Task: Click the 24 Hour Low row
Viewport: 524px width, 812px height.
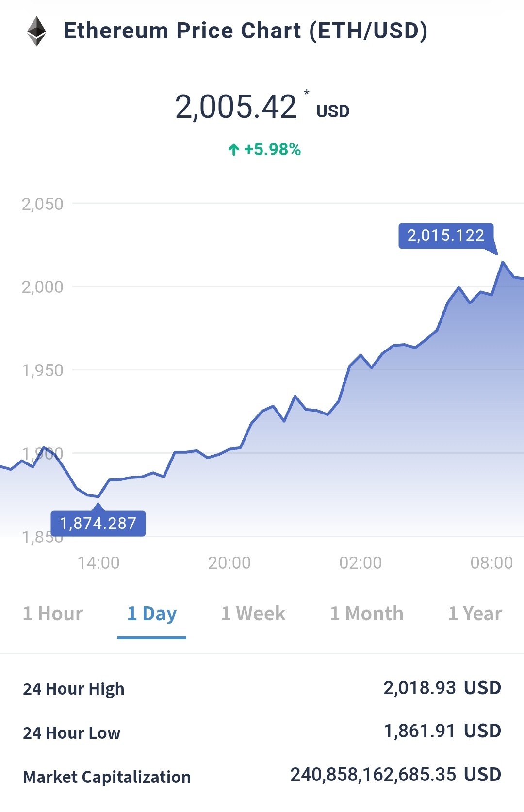Action: coord(262,732)
